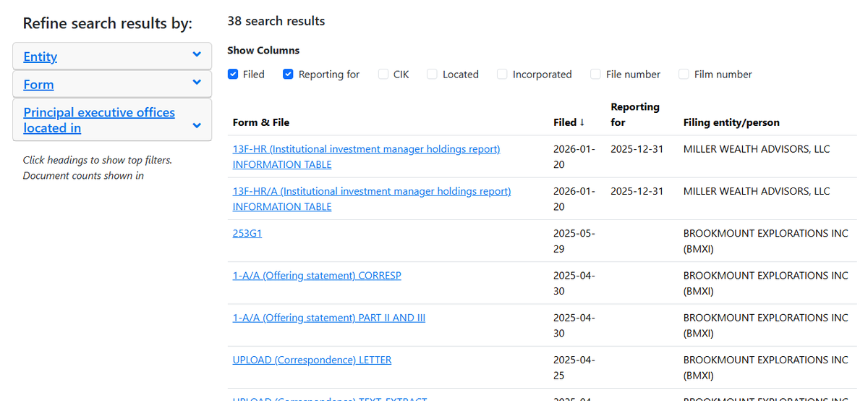The width and height of the screenshot is (868, 401).
Task: Uncheck the Filed column checkbox
Action: [233, 74]
